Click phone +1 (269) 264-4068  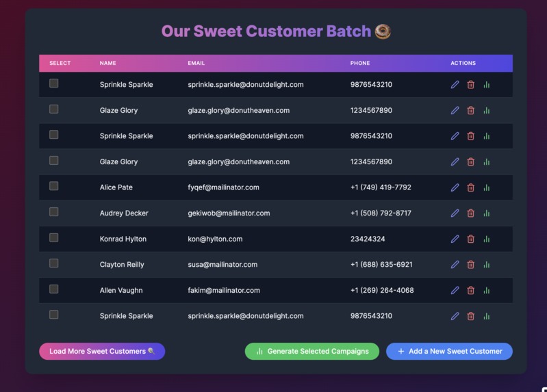coord(382,290)
